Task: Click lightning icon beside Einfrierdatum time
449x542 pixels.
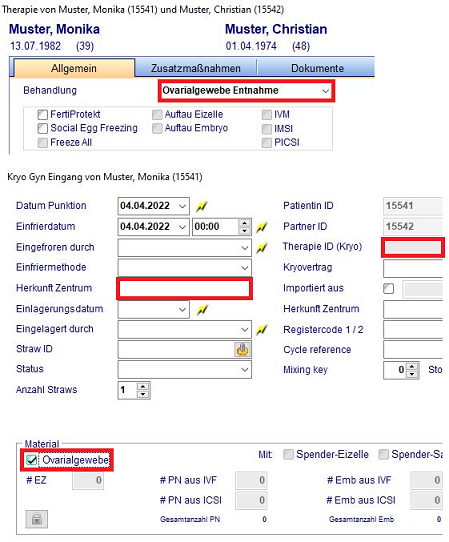Action: pos(262,227)
